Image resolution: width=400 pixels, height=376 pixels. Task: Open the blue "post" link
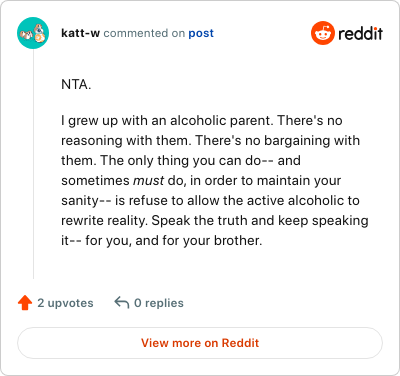201,33
